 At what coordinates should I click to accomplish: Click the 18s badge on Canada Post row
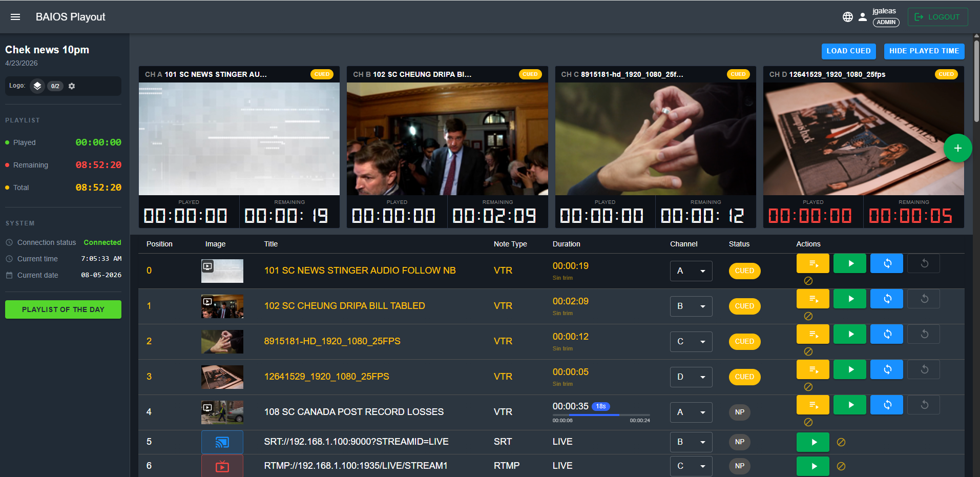600,406
